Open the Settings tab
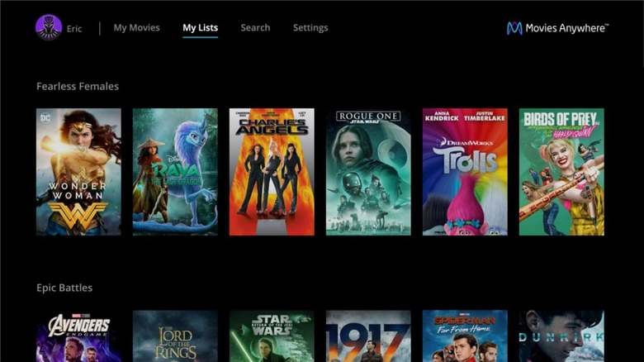 click(x=310, y=27)
